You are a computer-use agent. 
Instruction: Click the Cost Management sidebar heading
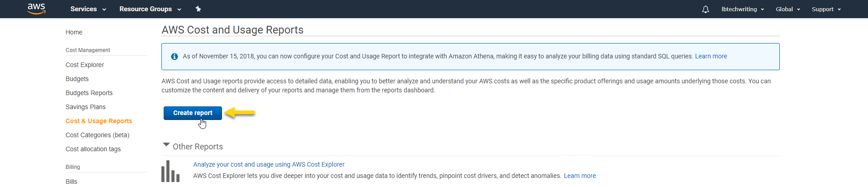coord(88,50)
